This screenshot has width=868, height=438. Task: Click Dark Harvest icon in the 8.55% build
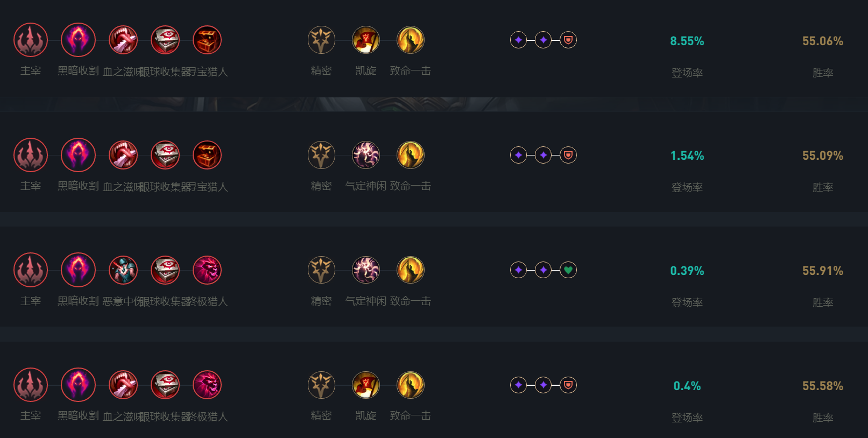(x=78, y=40)
